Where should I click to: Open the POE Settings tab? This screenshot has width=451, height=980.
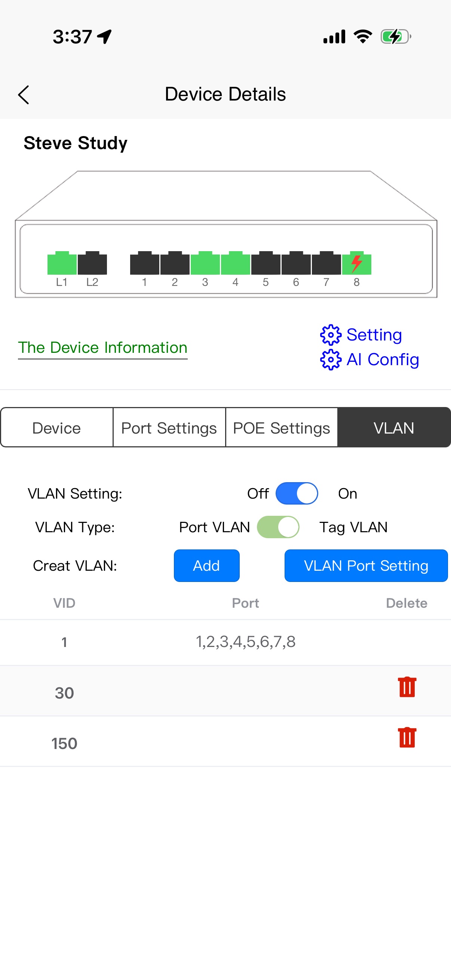(x=282, y=428)
